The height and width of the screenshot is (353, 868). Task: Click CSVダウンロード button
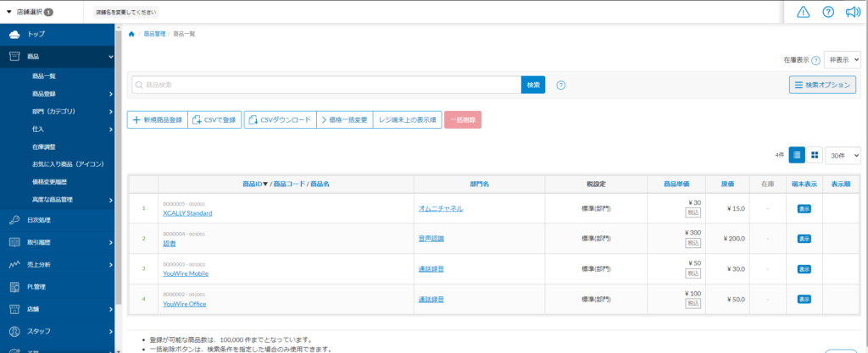tap(280, 120)
